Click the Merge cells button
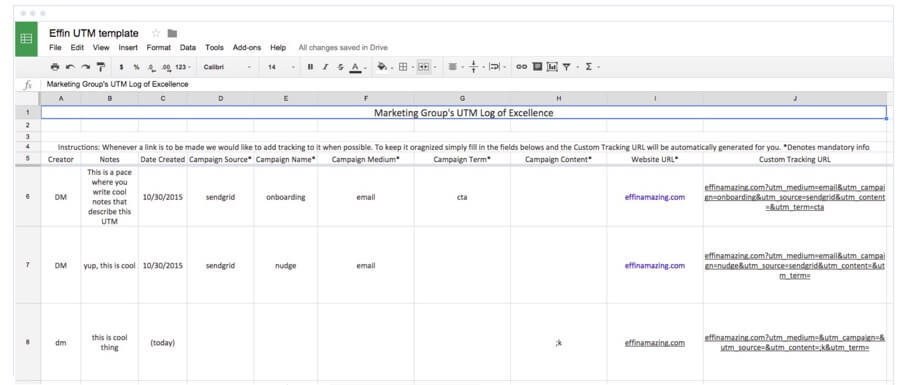The height and width of the screenshot is (385, 901). (423, 67)
